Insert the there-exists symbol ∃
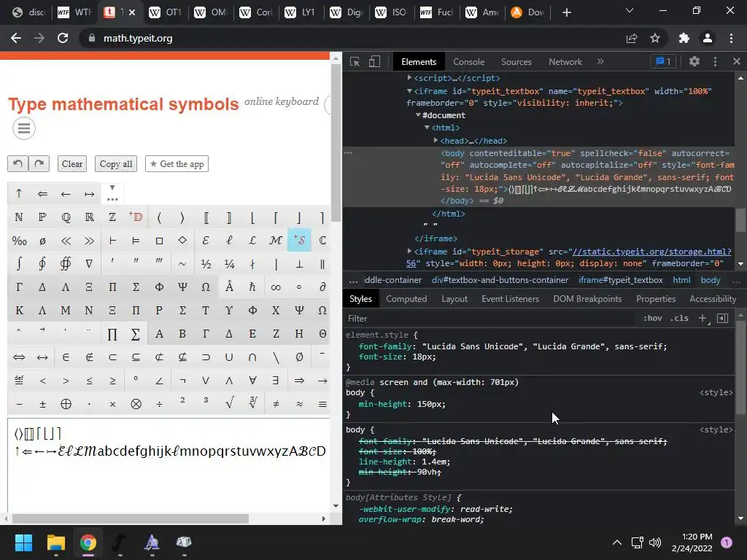Screen dimensions: 747x560 pyautogui.click(x=276, y=381)
